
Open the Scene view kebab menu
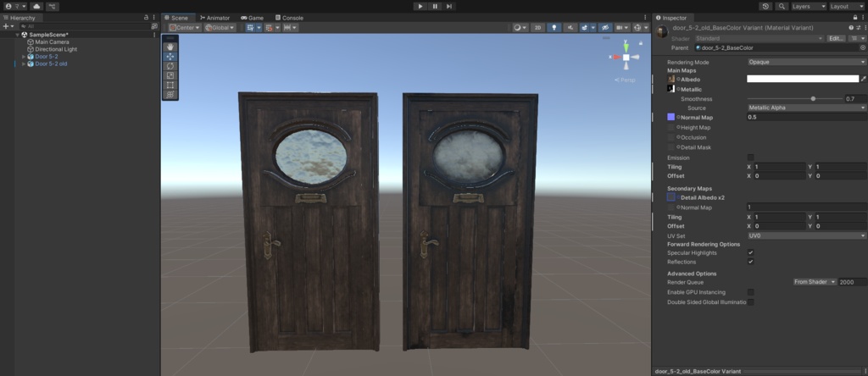click(645, 18)
